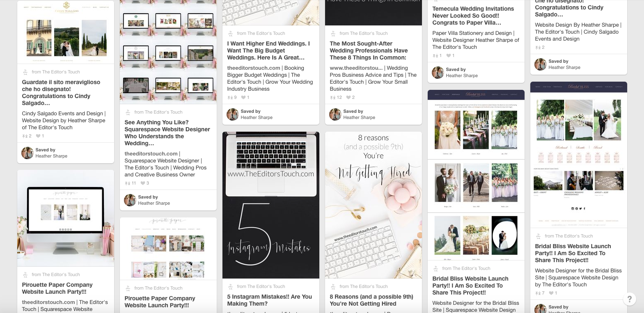The width and height of the screenshot is (644, 313).
Task: Click title 'The Most Sought-After Wedding Professionals'
Action: tap(369, 50)
